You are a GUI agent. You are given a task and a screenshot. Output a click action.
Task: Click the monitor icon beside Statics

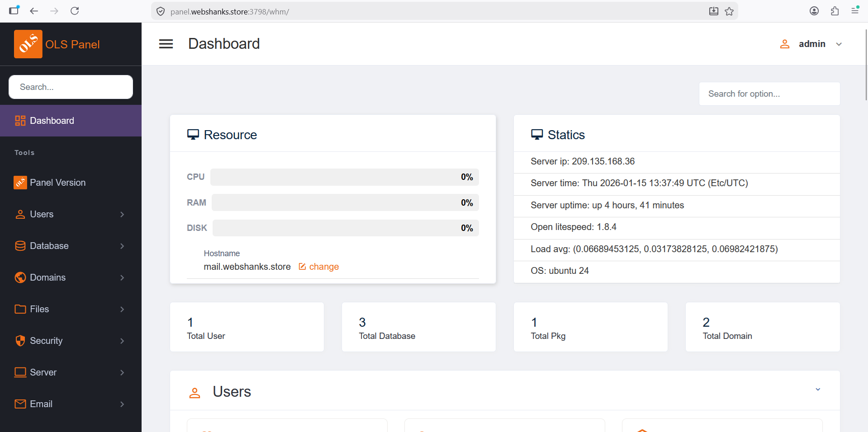[x=537, y=135]
